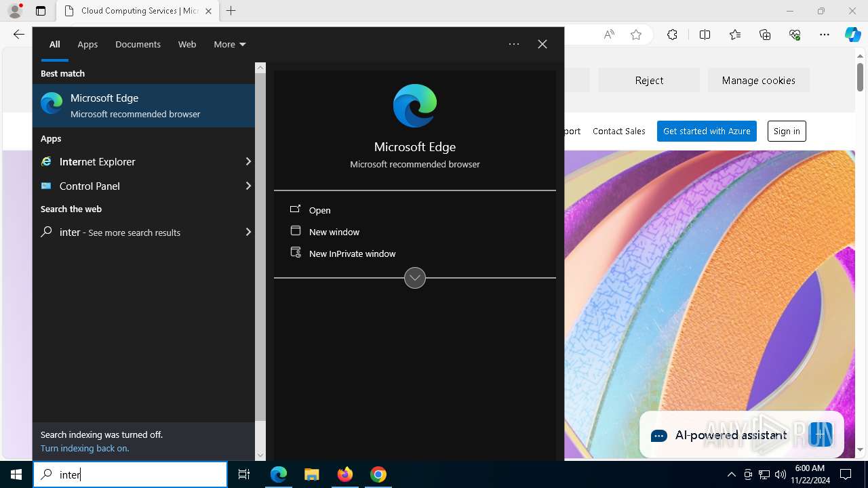Click results list scroll up arrow
This screenshot has height=488, width=868.
[x=260, y=68]
